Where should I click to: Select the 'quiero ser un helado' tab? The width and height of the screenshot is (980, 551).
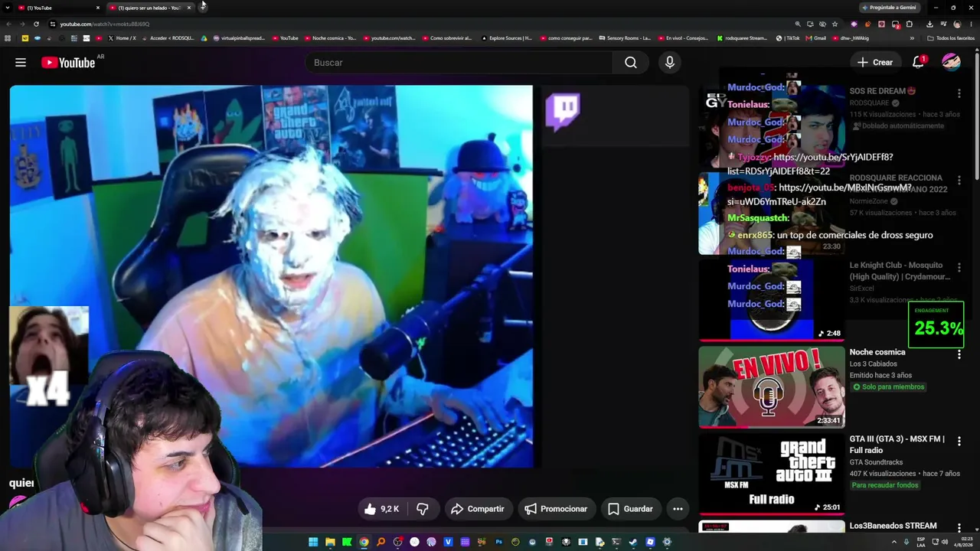point(150,8)
